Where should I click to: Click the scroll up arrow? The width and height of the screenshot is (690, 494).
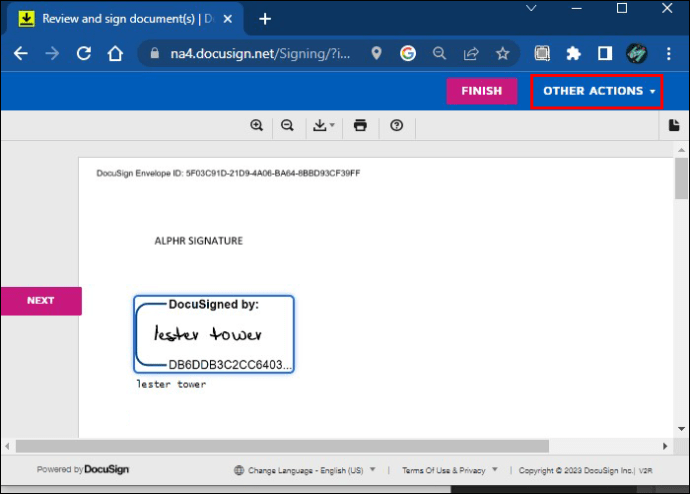[681, 150]
